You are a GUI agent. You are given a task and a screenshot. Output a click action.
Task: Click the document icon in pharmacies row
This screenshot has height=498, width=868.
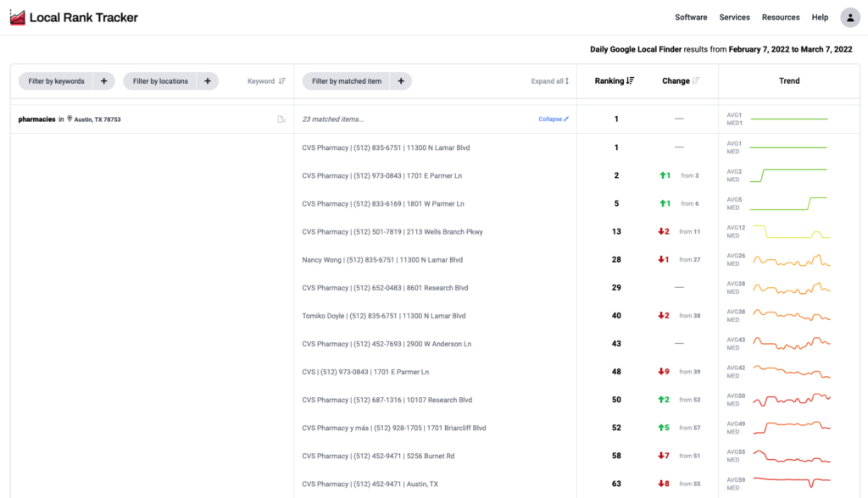click(x=281, y=119)
